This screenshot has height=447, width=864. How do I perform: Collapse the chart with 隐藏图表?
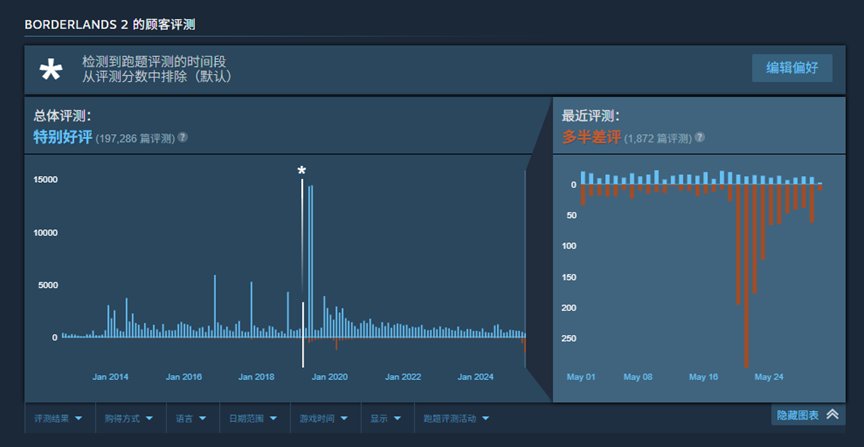click(x=808, y=415)
